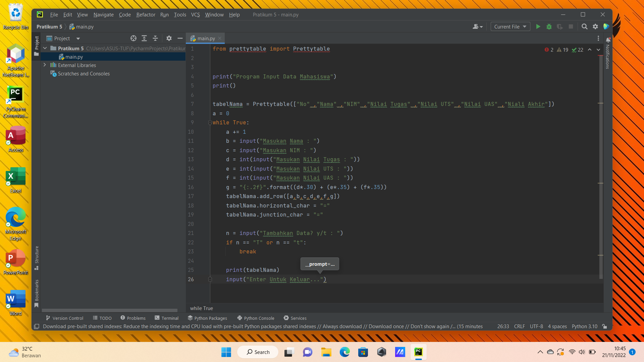Run the main.py script

click(538, 26)
